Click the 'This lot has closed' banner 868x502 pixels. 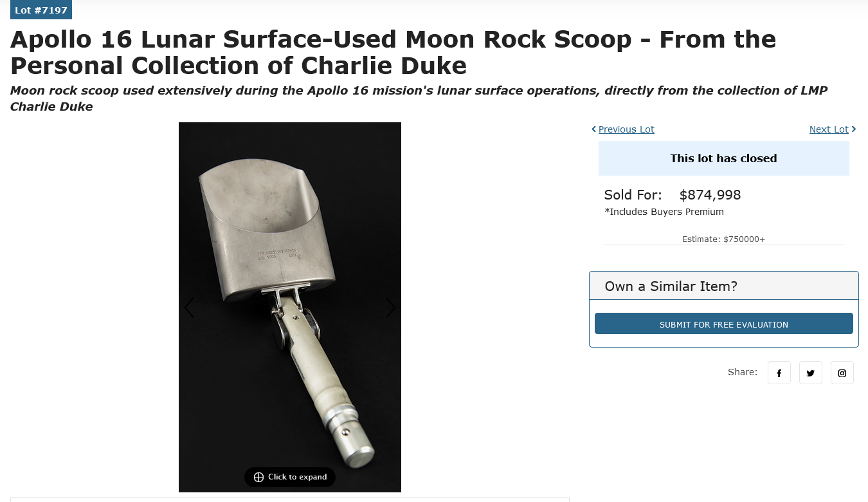tap(723, 158)
